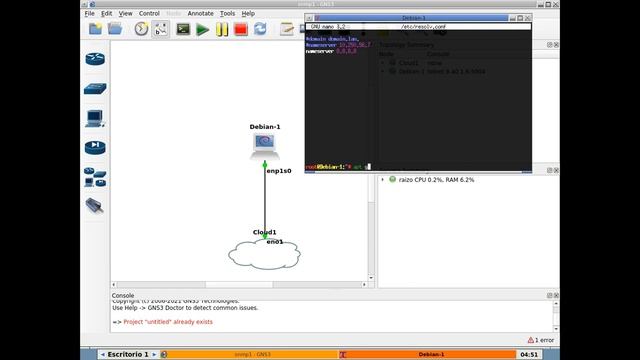This screenshot has height=360, width=640.
Task: Click the New project toolbar icon
Action: pos(95,29)
